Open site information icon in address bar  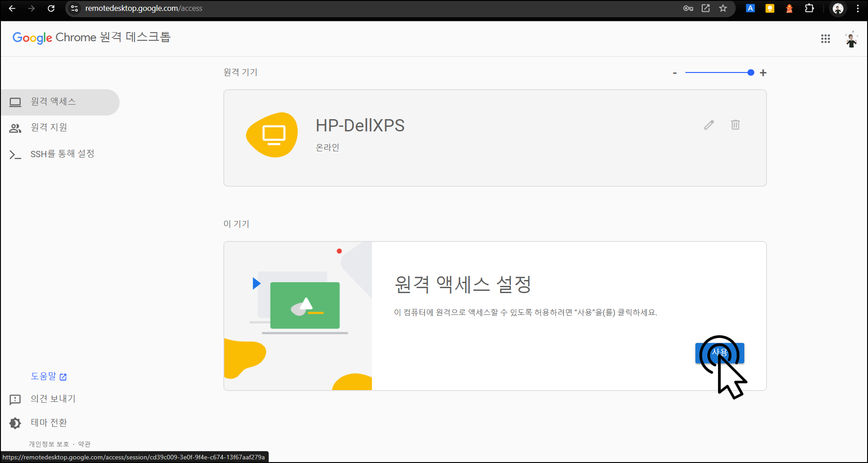[75, 8]
